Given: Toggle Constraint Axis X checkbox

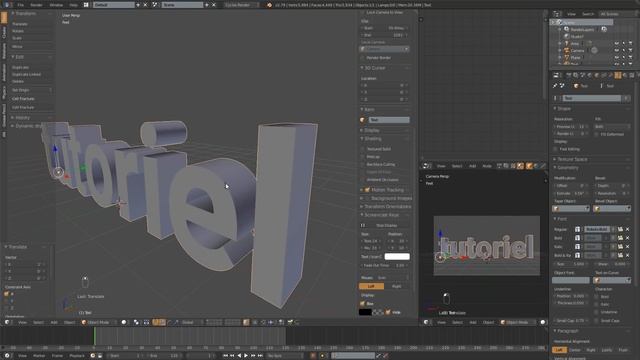Looking at the screenshot, I should 7,294.
